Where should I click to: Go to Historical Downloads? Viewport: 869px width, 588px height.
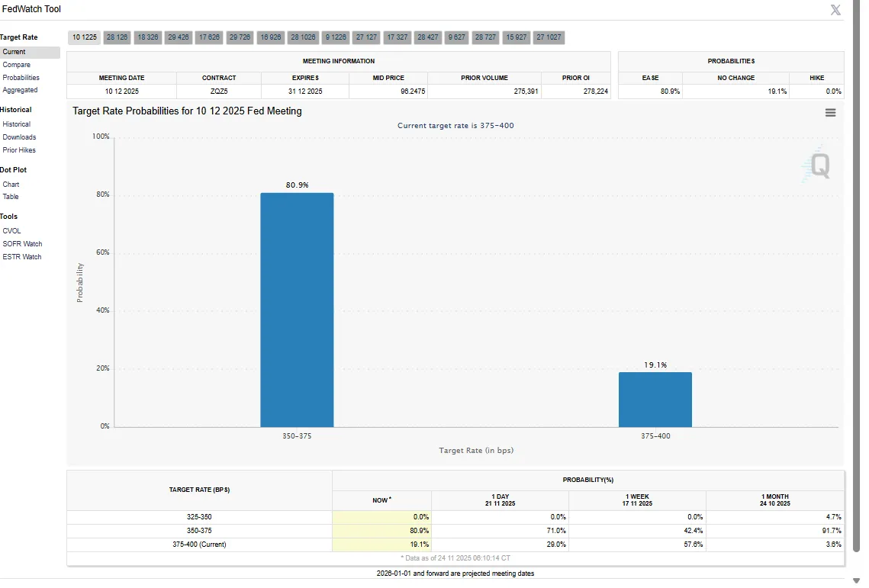pos(19,137)
